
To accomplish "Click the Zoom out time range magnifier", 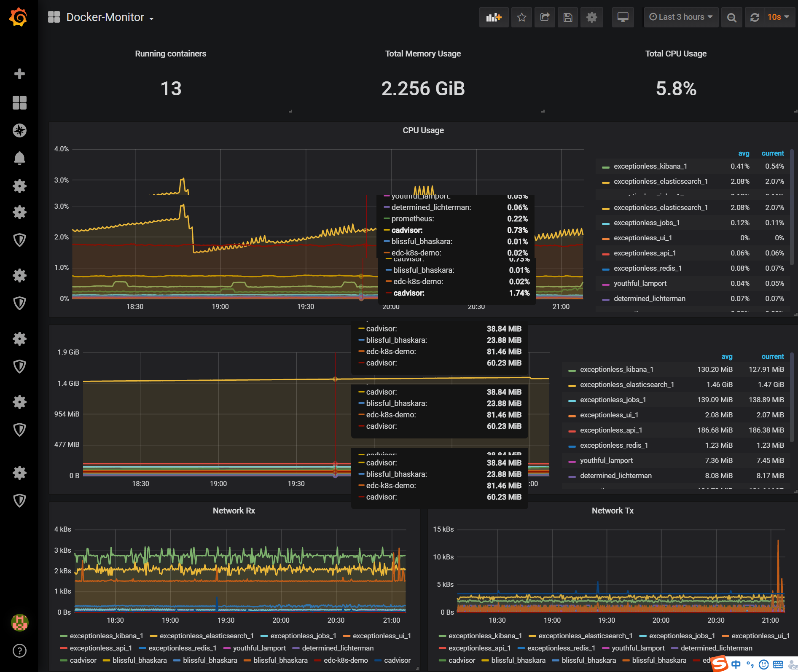I will click(732, 17).
